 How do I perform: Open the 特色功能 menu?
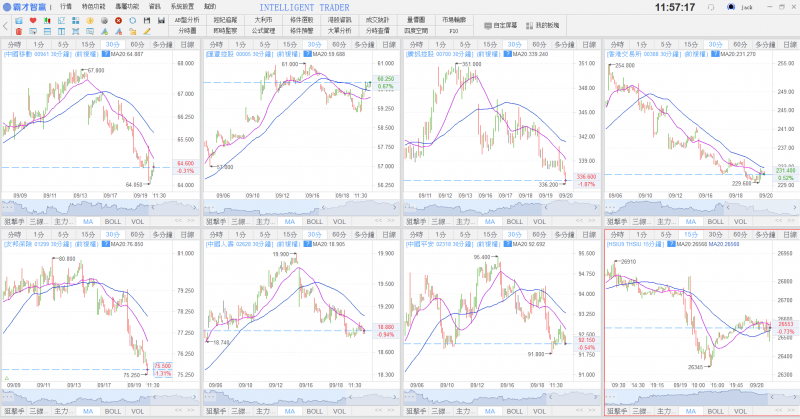coord(93,6)
